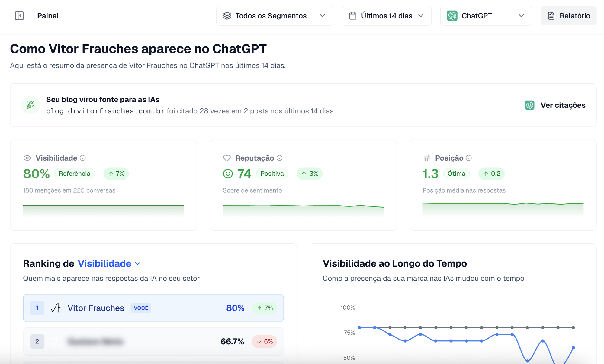This screenshot has height=364, width=604.
Task: Click the layers icon in segment selector
Action: coord(227,16)
